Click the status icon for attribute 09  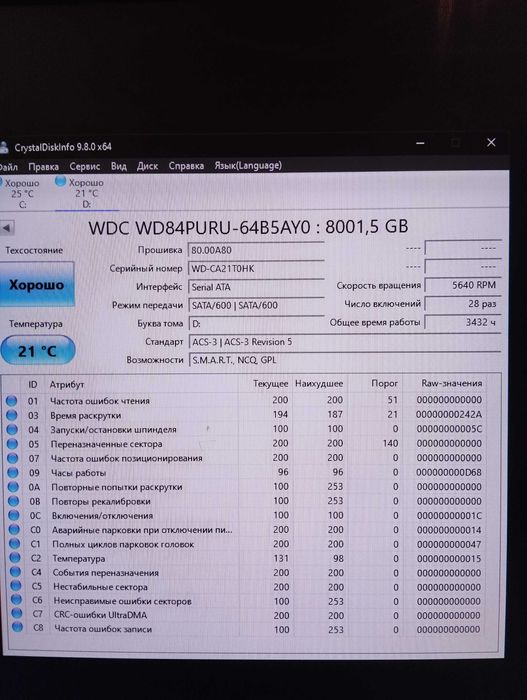(13, 472)
